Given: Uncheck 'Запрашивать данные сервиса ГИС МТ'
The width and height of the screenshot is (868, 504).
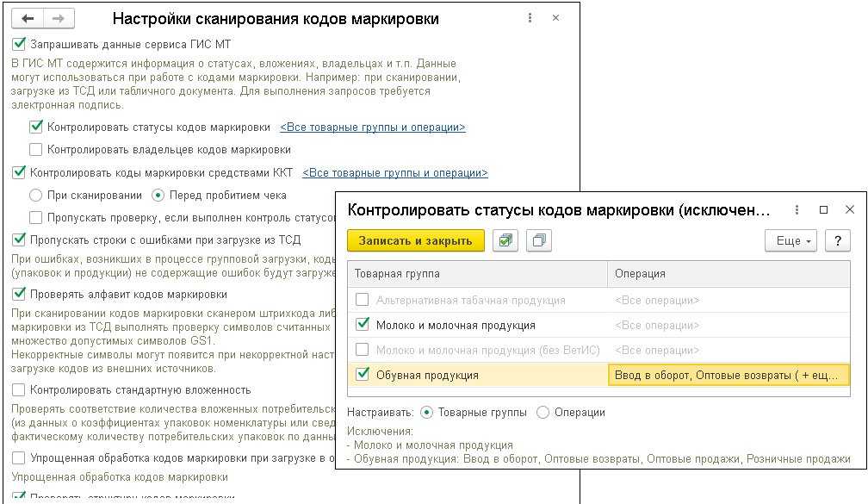Looking at the screenshot, I should pos(19,43).
